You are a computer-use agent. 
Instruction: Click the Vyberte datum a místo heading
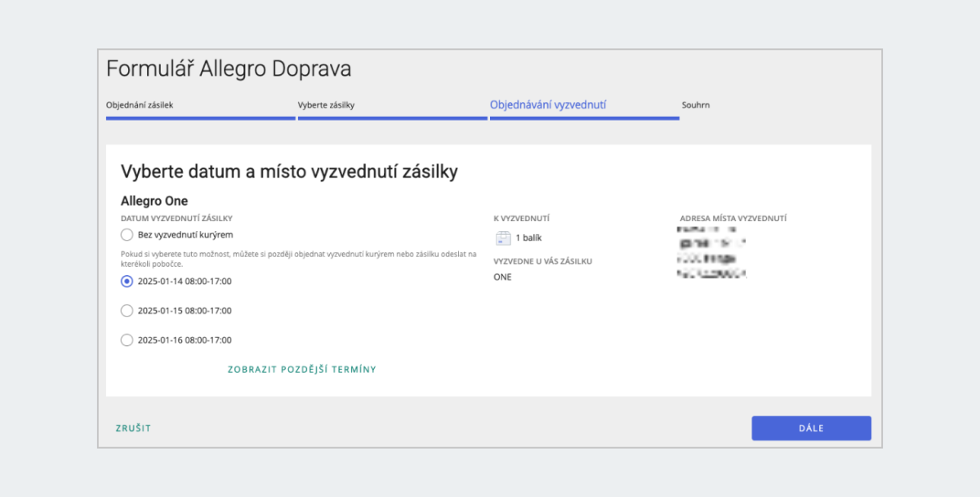[289, 171]
